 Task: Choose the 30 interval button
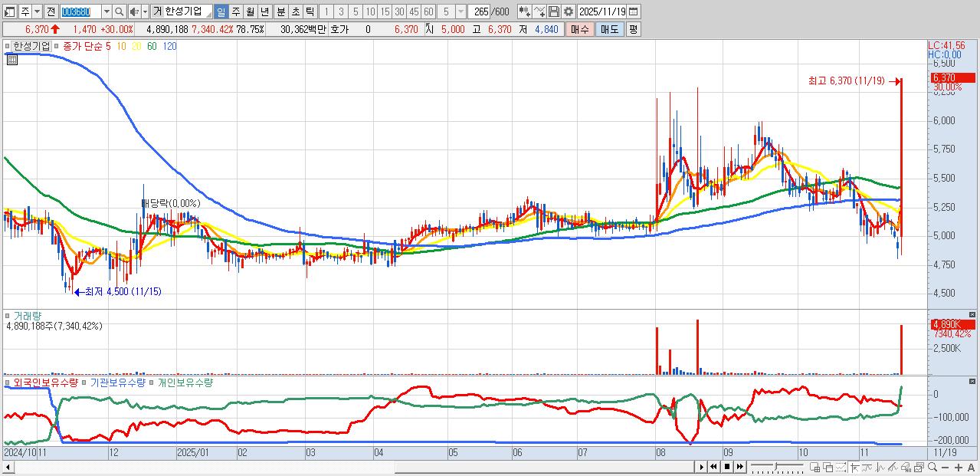pyautogui.click(x=399, y=11)
